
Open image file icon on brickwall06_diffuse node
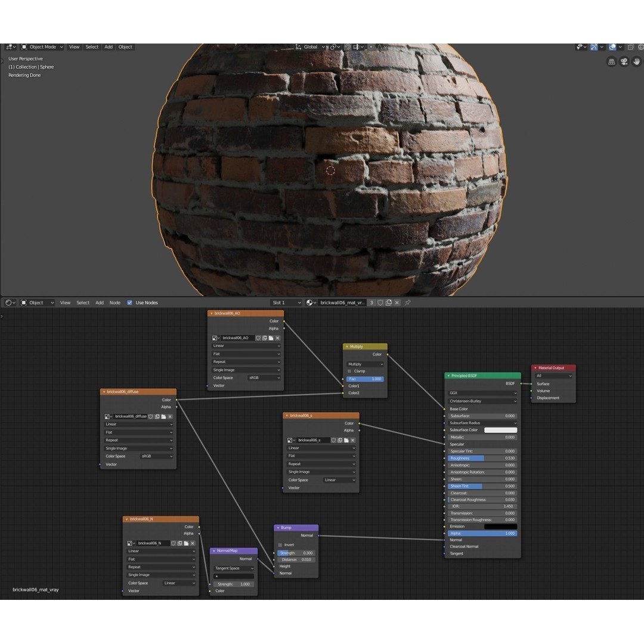pyautogui.click(x=163, y=416)
